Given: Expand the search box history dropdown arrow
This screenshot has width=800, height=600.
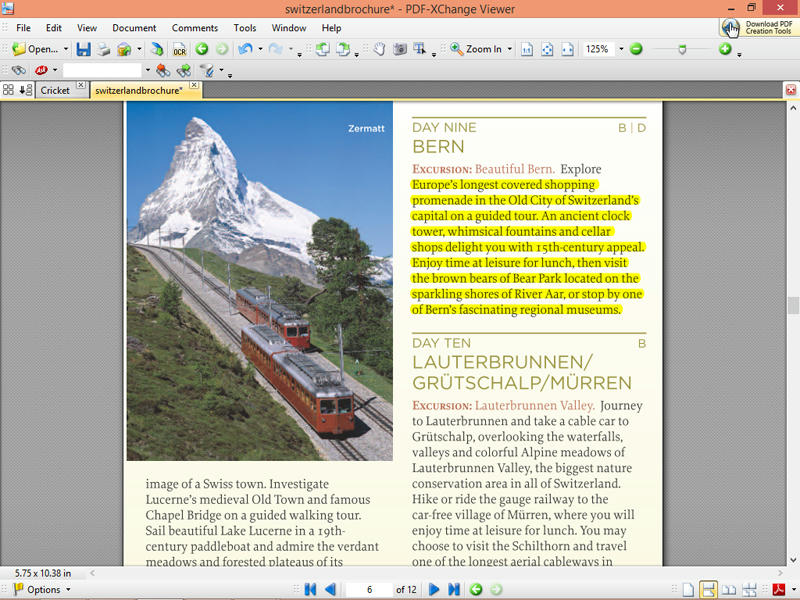Looking at the screenshot, I should click(x=147, y=70).
